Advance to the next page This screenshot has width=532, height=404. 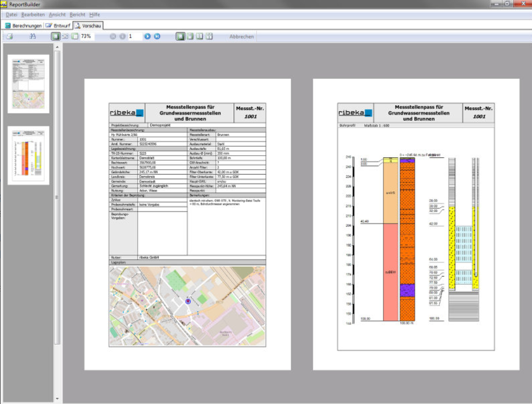[147, 36]
